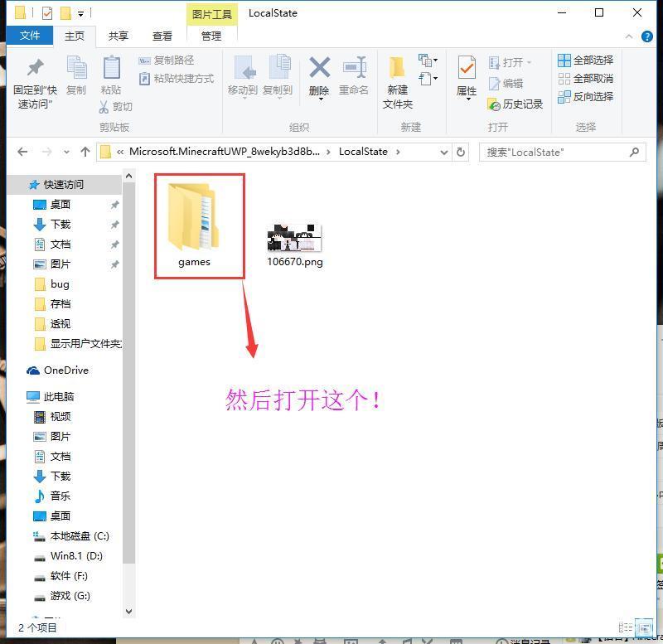
Task: Switch to details view icon in status bar
Action: tap(626, 628)
